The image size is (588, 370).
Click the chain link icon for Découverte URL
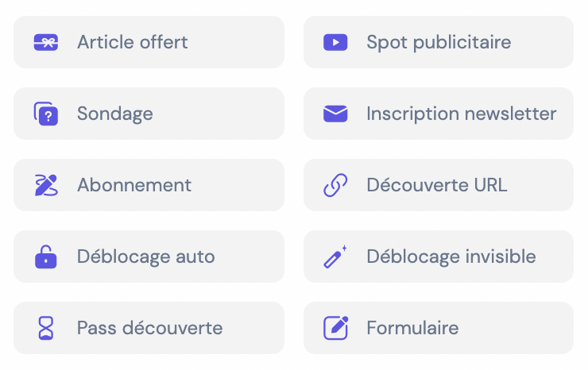[335, 185]
